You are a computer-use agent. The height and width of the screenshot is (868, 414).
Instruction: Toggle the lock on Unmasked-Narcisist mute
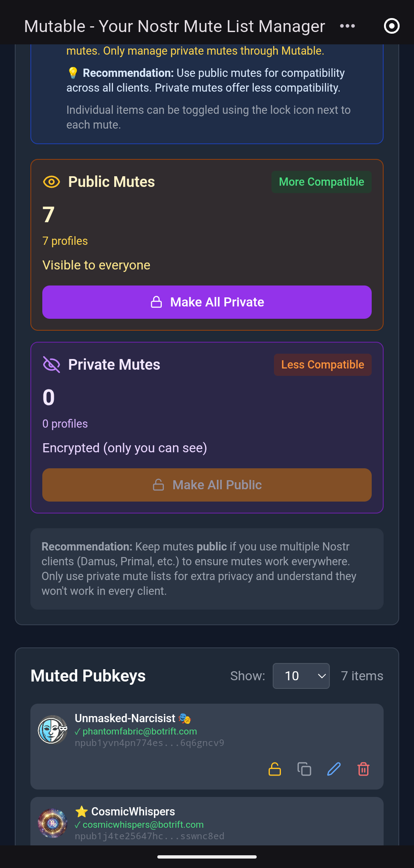pos(274,769)
